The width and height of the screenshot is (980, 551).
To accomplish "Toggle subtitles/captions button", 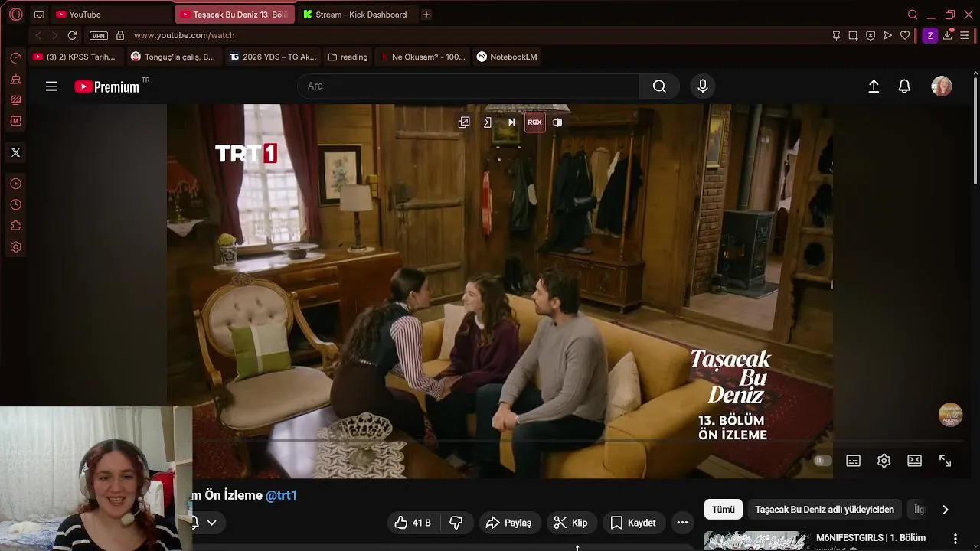I will click(853, 461).
